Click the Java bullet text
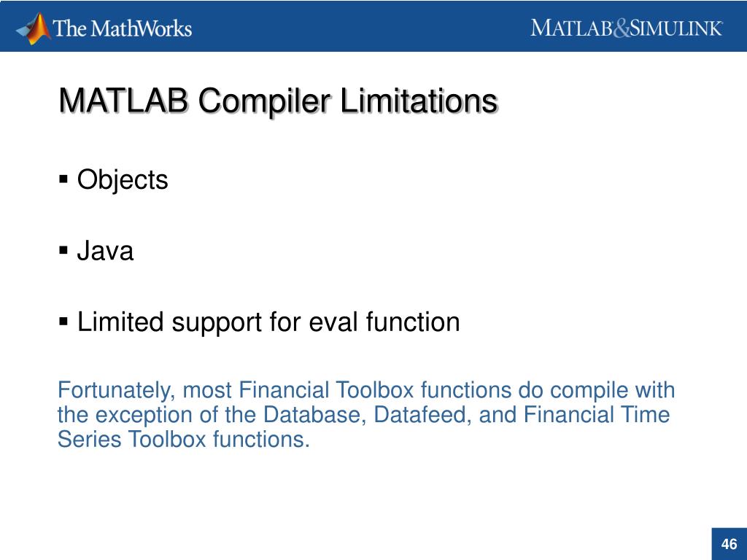Image resolution: width=747 pixels, height=560 pixels. click(105, 251)
